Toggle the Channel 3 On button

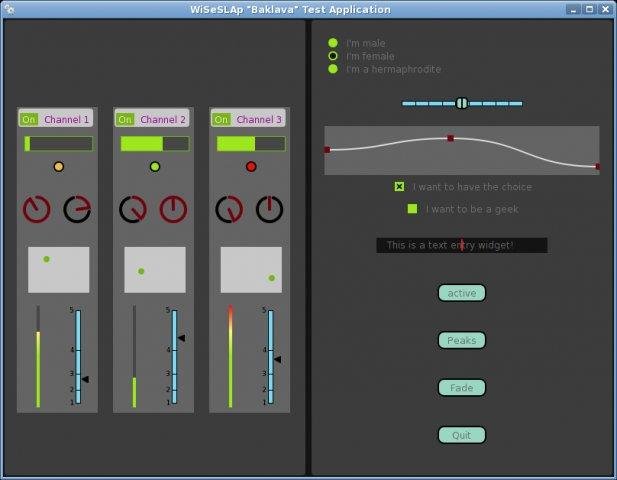pos(221,119)
